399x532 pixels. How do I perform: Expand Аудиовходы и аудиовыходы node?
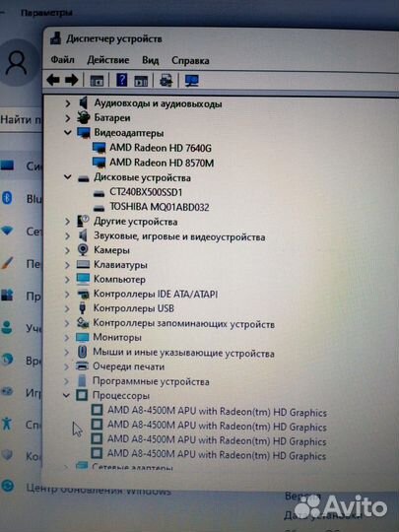tap(68, 103)
